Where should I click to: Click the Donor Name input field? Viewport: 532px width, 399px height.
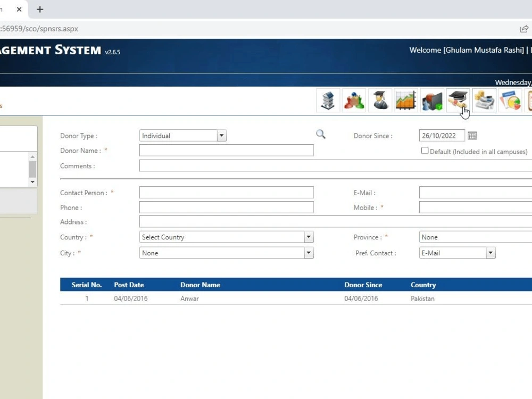(226, 151)
